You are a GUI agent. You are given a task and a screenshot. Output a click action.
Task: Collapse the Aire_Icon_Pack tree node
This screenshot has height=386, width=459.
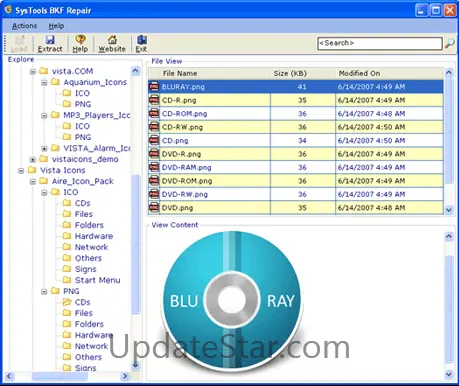click(33, 181)
